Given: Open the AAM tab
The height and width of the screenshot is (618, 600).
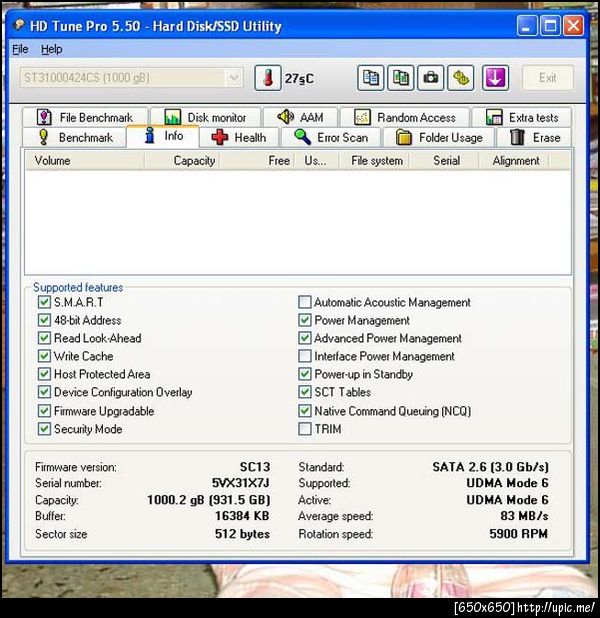Looking at the screenshot, I should [300, 117].
